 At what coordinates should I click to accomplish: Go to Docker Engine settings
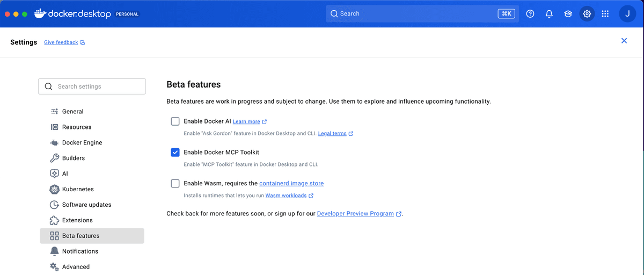(x=82, y=143)
